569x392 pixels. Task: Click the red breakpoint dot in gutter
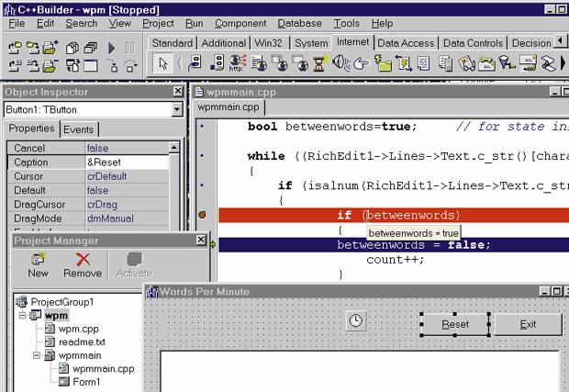click(203, 215)
